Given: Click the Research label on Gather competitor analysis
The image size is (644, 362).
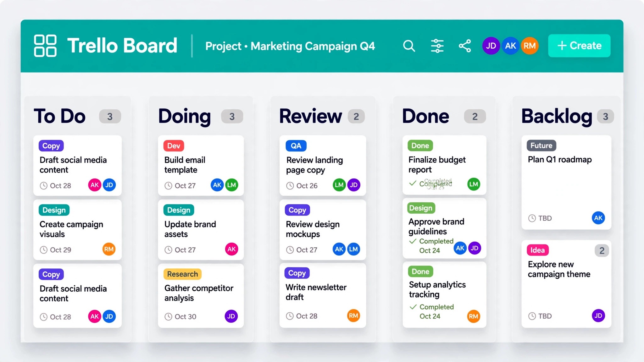Looking at the screenshot, I should click(x=182, y=274).
